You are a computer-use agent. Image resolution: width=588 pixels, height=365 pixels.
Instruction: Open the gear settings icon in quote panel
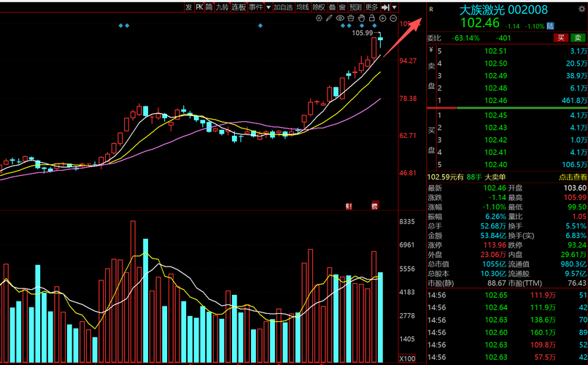pos(581,9)
